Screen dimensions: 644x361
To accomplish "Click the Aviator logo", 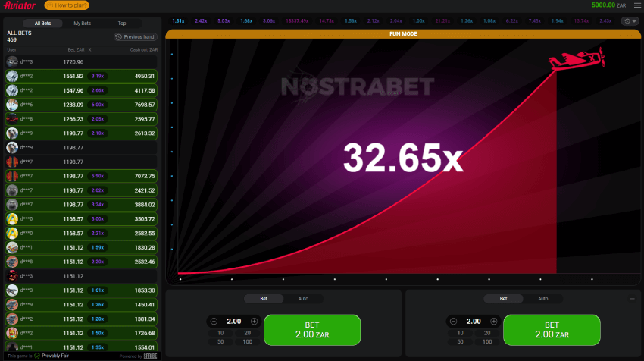I will [x=20, y=5].
